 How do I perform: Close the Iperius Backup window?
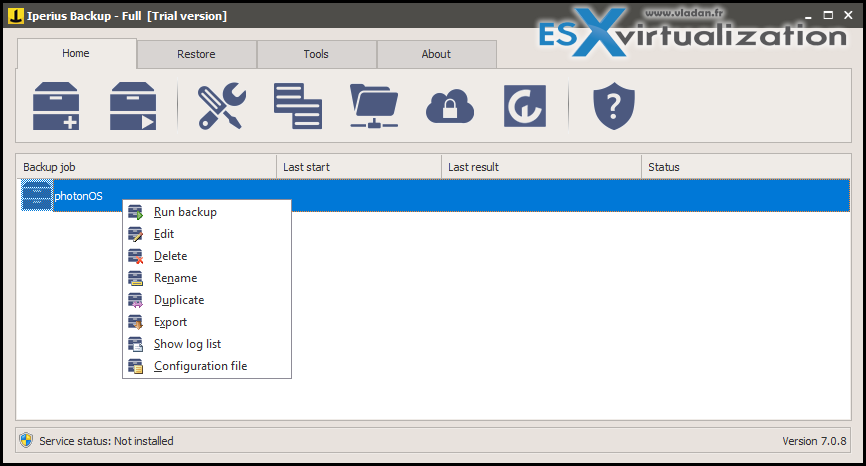[848, 15]
